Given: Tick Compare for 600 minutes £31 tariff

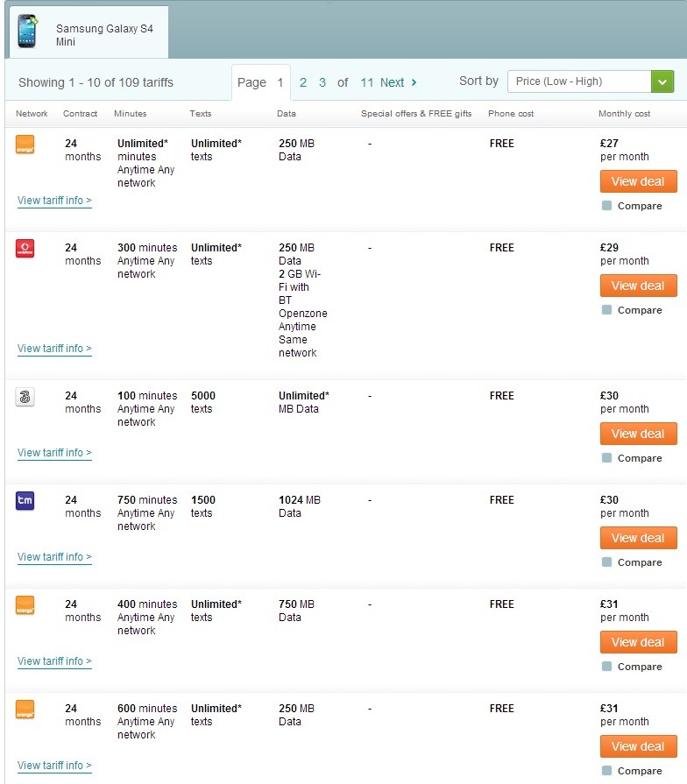Looking at the screenshot, I should click(x=606, y=771).
